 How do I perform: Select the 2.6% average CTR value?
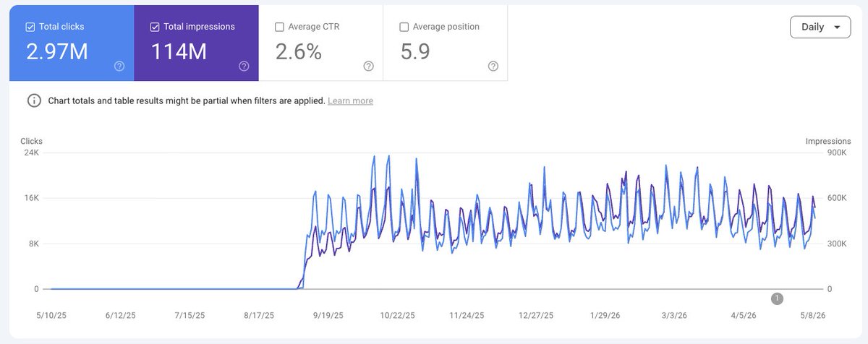(x=299, y=52)
